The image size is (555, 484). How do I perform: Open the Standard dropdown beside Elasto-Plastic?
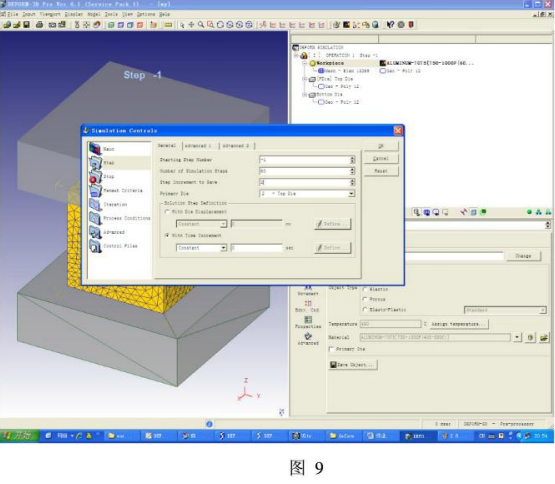pyautogui.click(x=505, y=310)
